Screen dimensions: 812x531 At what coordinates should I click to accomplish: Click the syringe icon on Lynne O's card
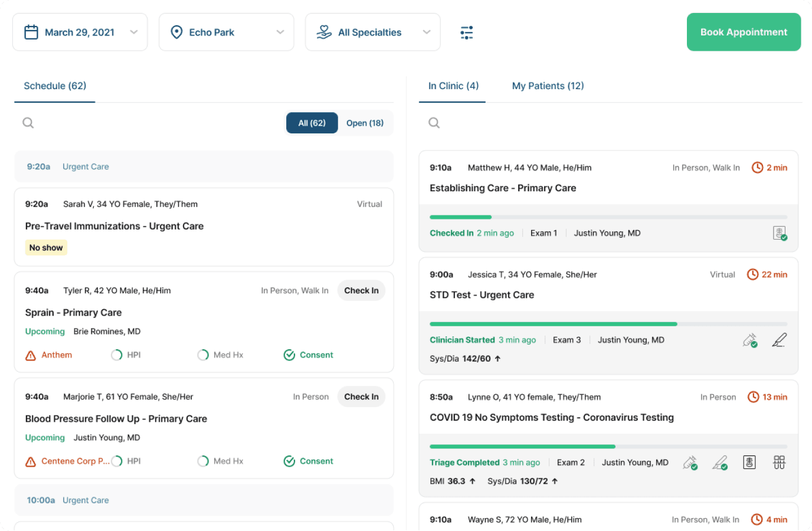[x=690, y=463]
